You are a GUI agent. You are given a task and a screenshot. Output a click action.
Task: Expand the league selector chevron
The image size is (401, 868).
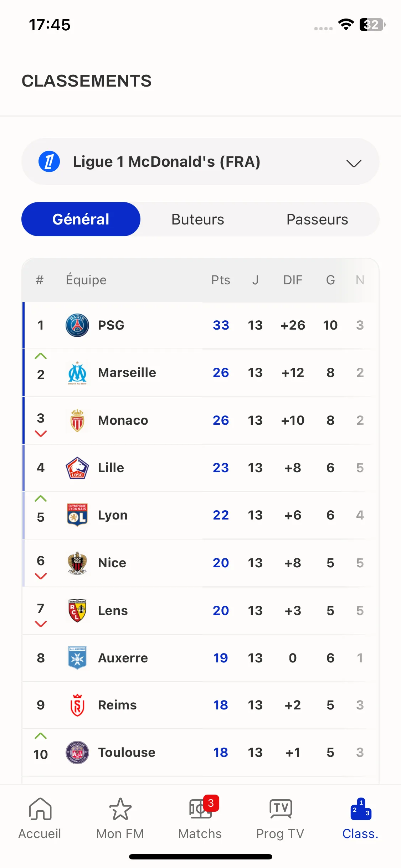[354, 163]
